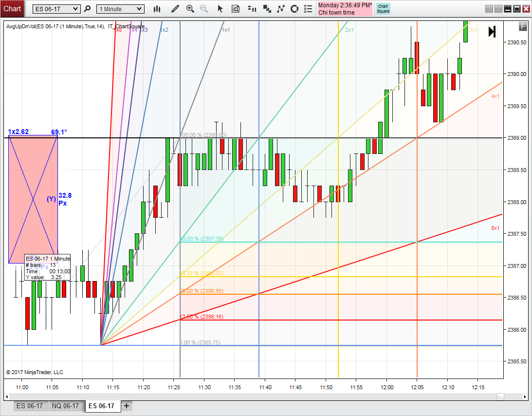The width and height of the screenshot is (532, 416).
Task: Click the skip-to-latest-bar arrow icon
Action: point(492,32)
